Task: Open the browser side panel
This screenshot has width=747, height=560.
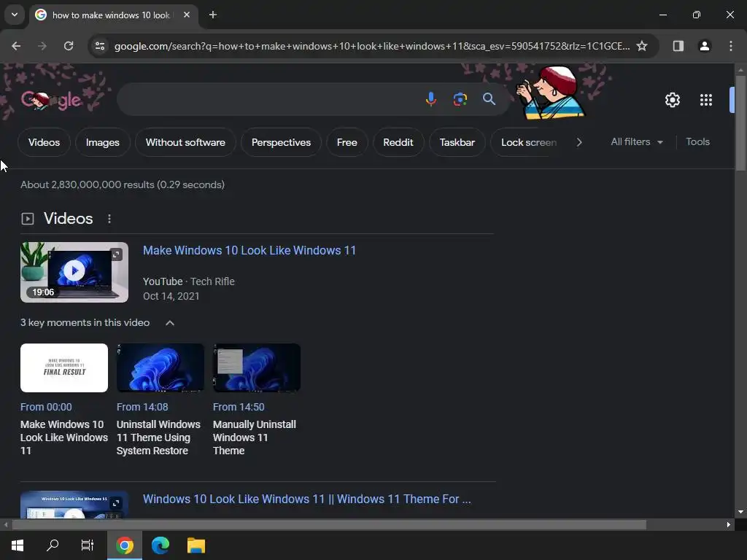Action: [x=678, y=46]
